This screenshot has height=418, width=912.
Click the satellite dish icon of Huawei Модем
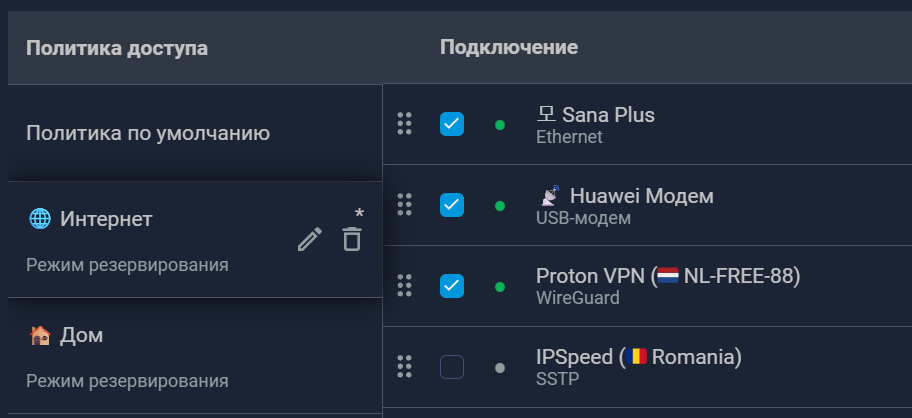(550, 195)
